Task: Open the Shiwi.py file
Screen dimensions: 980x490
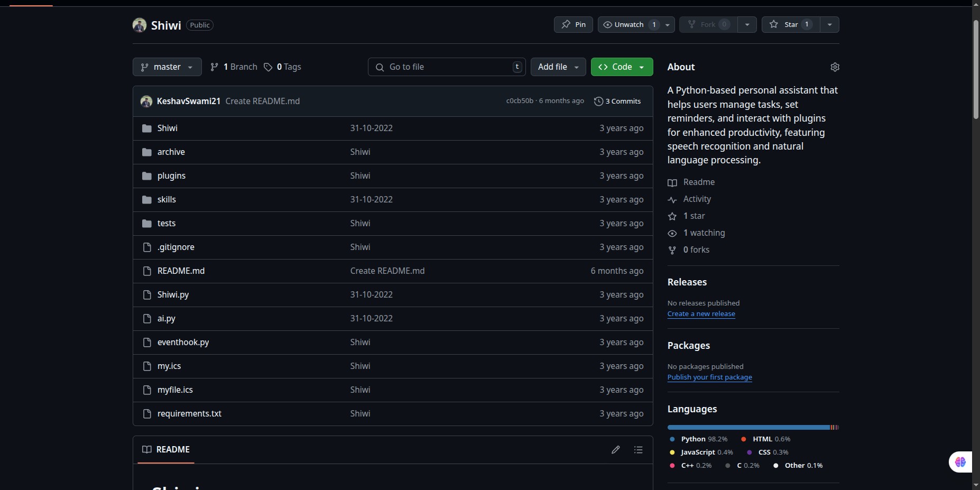Action: click(x=173, y=294)
